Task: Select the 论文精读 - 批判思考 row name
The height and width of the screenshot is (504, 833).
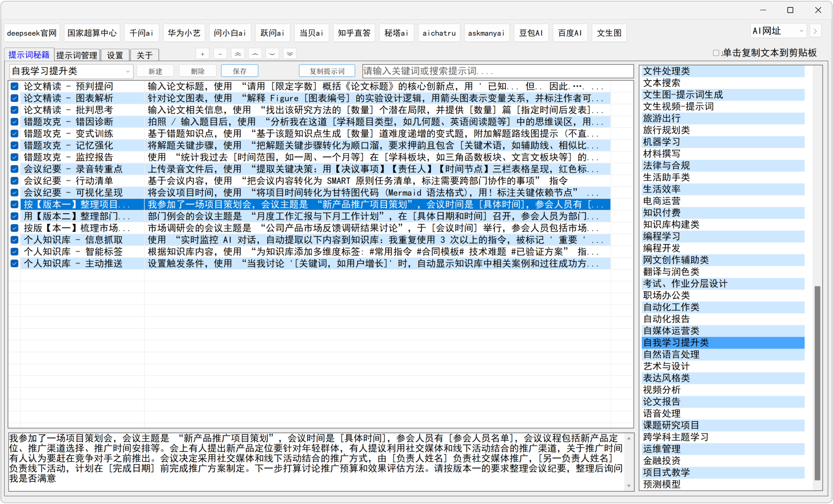Action: tap(68, 110)
